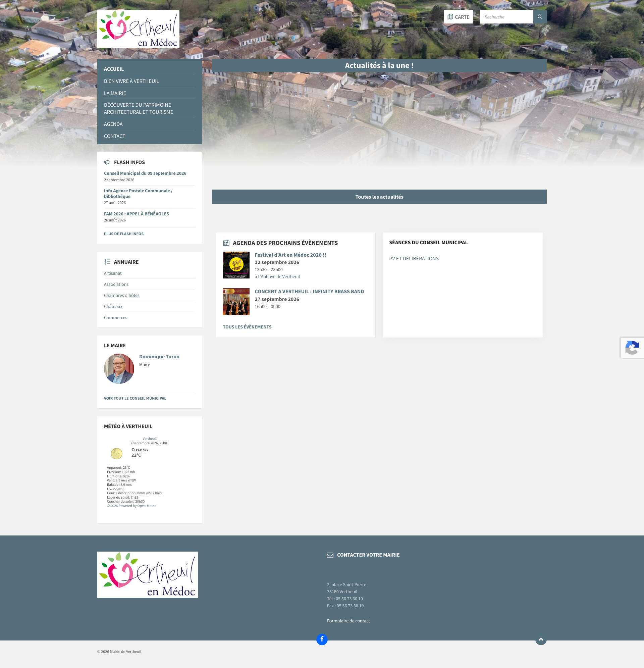
Task: Click the Brass Band concert thumbnail
Action: [236, 302]
